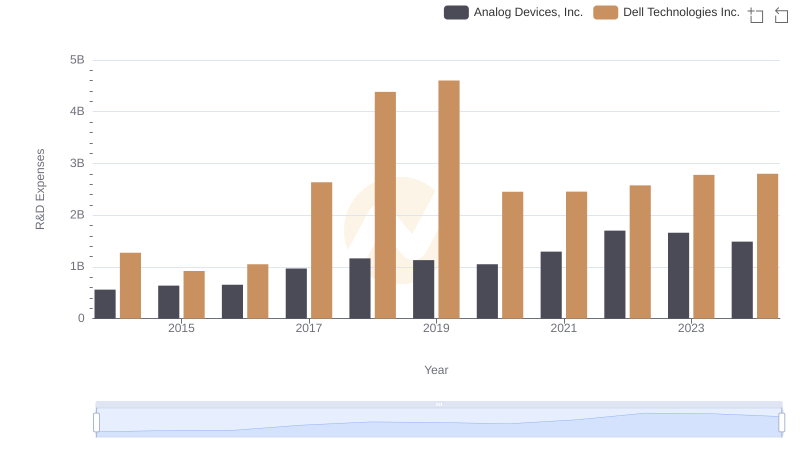Click the Dell bar for 2015
This screenshot has width=800, height=461.
click(x=194, y=295)
